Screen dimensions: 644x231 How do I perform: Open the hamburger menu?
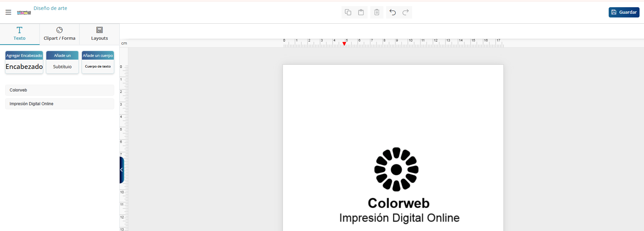(x=8, y=12)
